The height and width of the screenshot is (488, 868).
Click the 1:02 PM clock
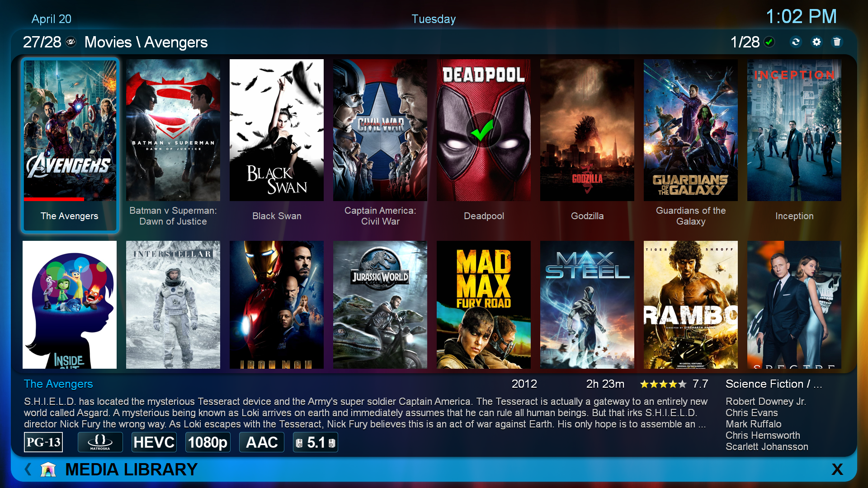(x=801, y=17)
